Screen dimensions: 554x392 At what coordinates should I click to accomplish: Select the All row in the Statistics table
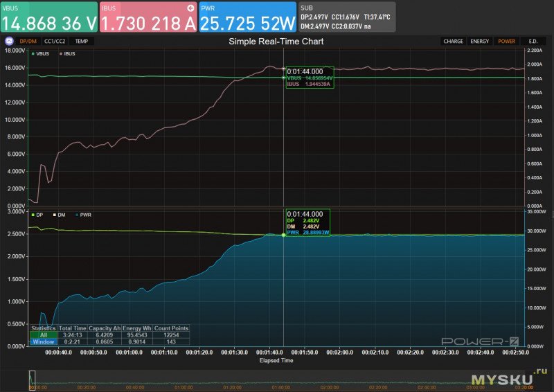tap(43, 335)
